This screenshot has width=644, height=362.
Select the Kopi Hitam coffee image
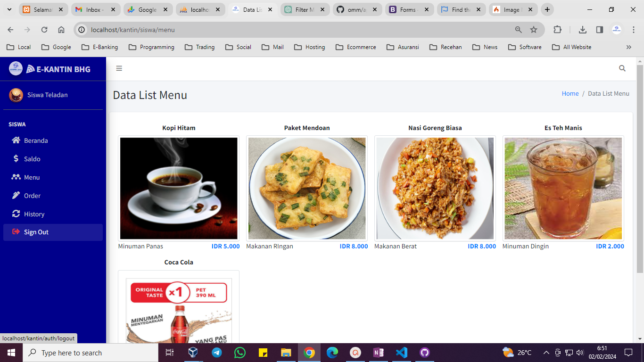pos(179,189)
